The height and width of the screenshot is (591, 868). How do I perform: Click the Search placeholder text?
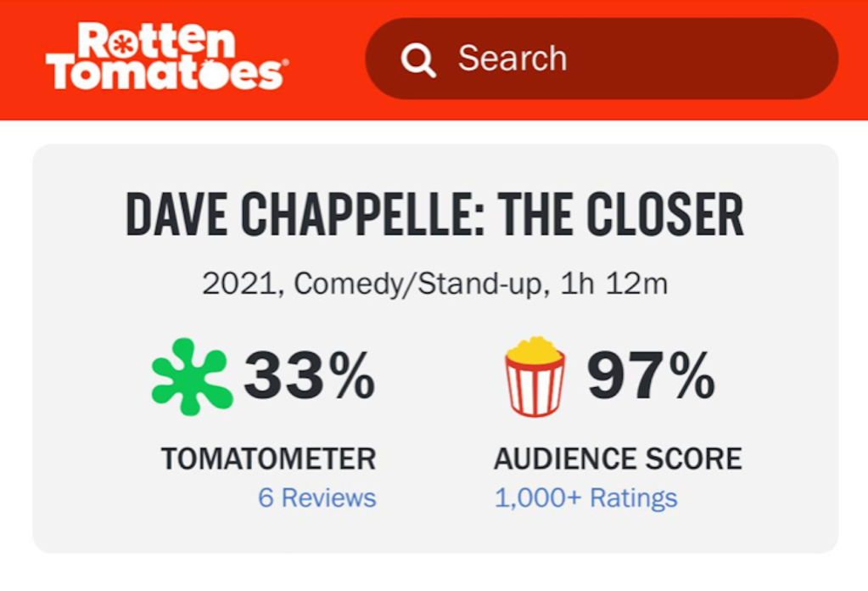tap(512, 58)
